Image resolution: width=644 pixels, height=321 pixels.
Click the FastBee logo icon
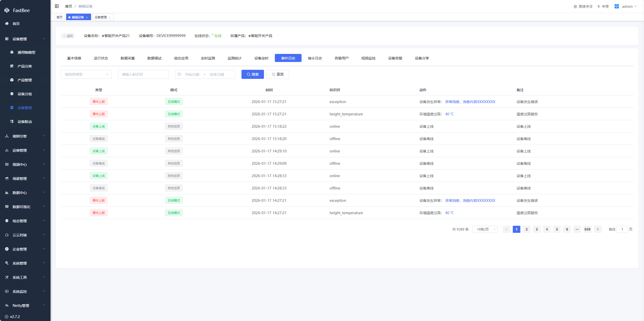click(7, 10)
